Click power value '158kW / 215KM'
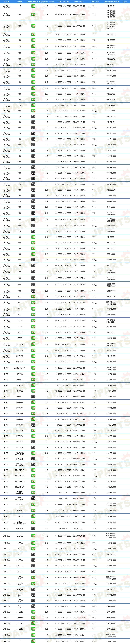The image size is (130, 644). [x=79, y=623]
